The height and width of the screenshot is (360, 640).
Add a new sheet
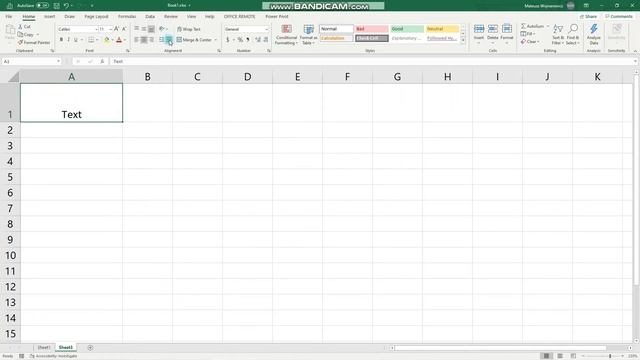tap(90, 347)
